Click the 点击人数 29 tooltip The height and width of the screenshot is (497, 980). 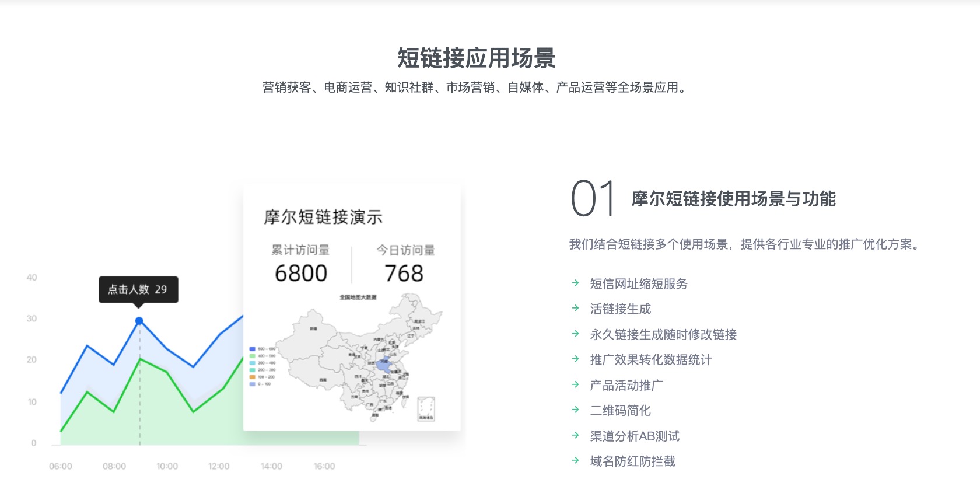[x=138, y=289]
